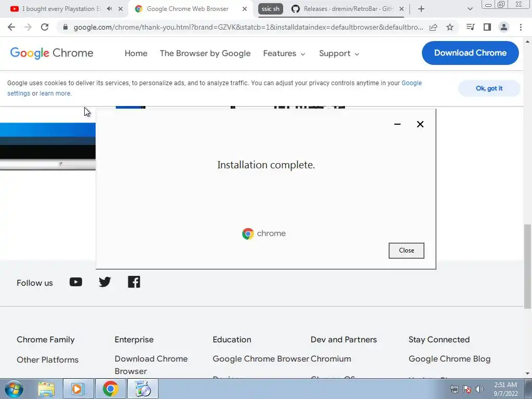The width and height of the screenshot is (532, 399).
Task: Open Chrome's YouTube channel icon
Action: coord(76,282)
